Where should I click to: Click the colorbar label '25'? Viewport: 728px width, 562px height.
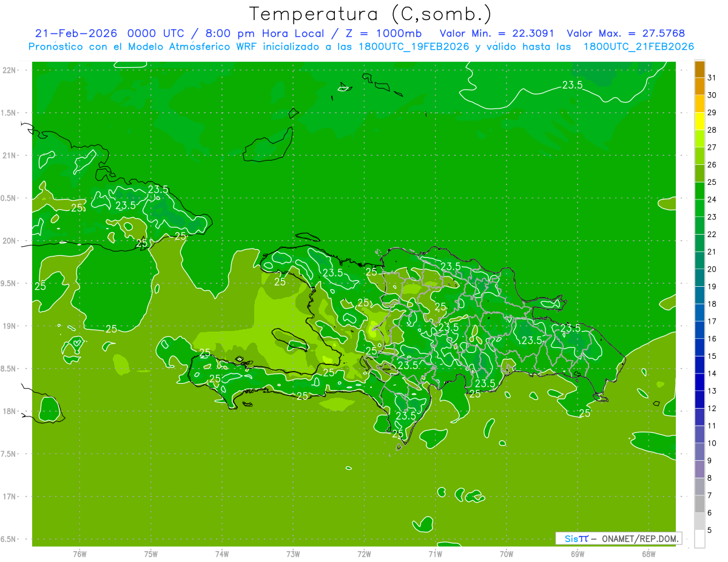(x=712, y=182)
